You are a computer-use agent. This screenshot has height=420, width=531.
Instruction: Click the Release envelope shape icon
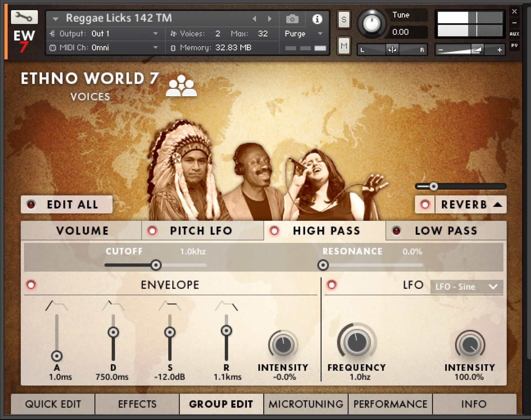(226, 305)
